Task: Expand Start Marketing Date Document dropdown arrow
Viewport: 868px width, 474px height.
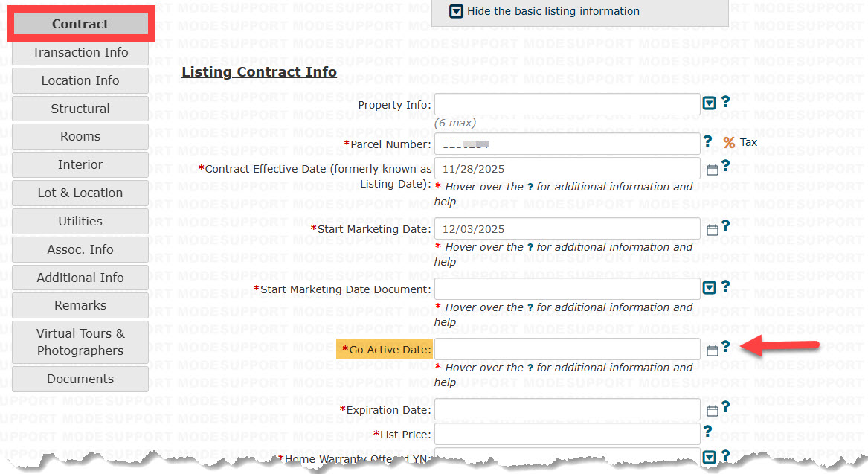Action: click(x=709, y=287)
